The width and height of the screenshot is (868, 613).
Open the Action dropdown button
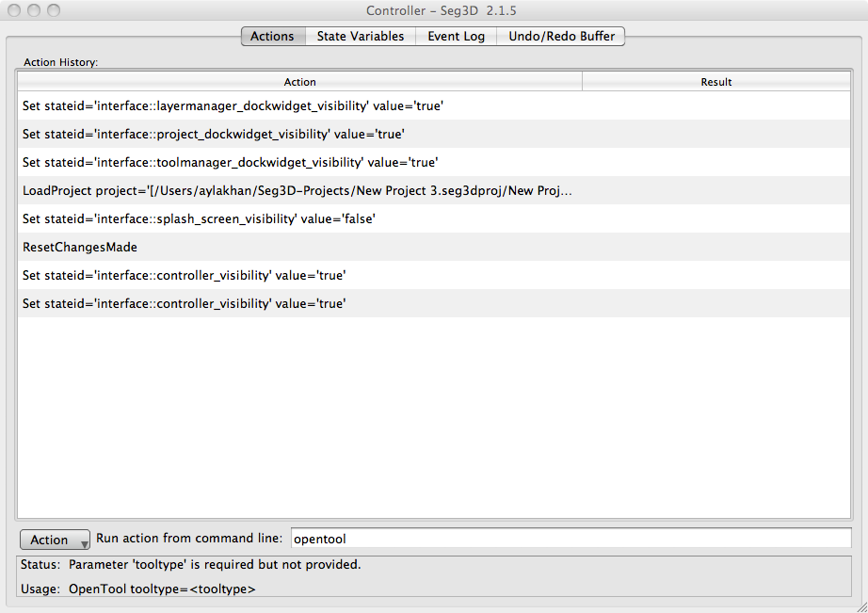(x=55, y=540)
